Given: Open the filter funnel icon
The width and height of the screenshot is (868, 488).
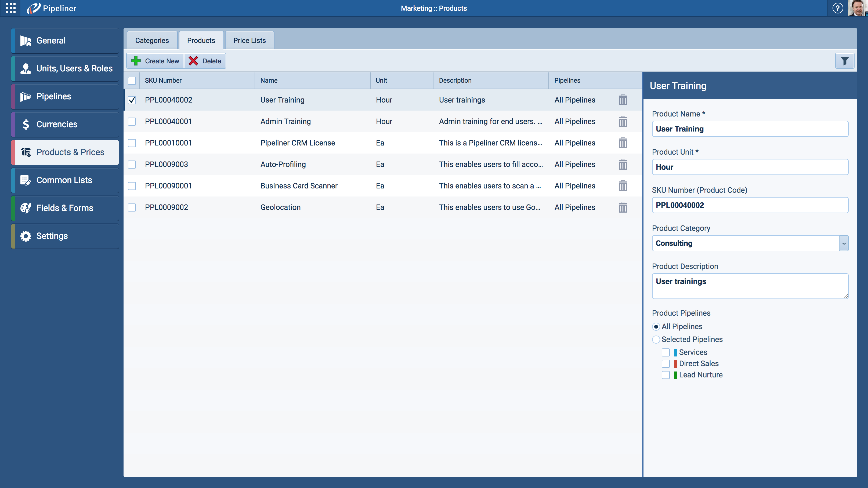Looking at the screenshot, I should pyautogui.click(x=844, y=61).
